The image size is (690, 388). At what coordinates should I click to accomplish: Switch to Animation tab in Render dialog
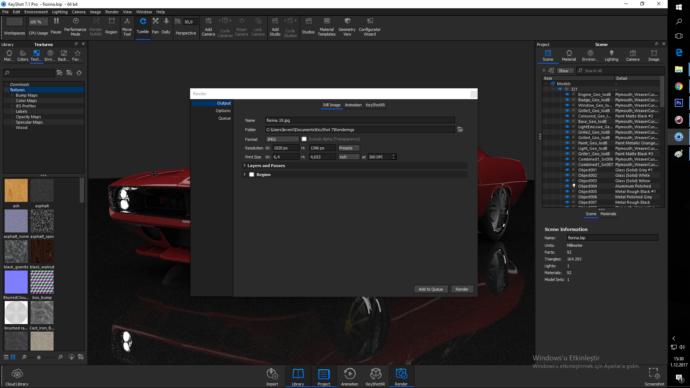pos(353,105)
